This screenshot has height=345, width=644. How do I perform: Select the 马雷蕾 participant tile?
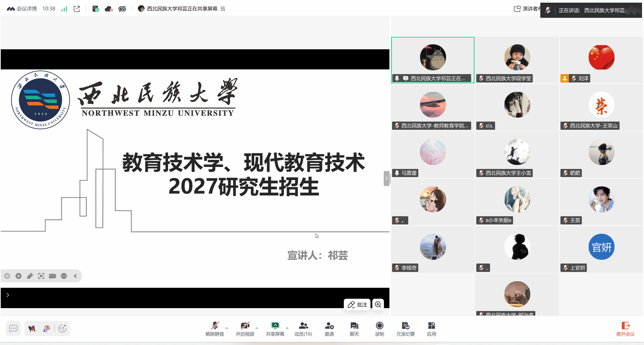pyautogui.click(x=433, y=155)
